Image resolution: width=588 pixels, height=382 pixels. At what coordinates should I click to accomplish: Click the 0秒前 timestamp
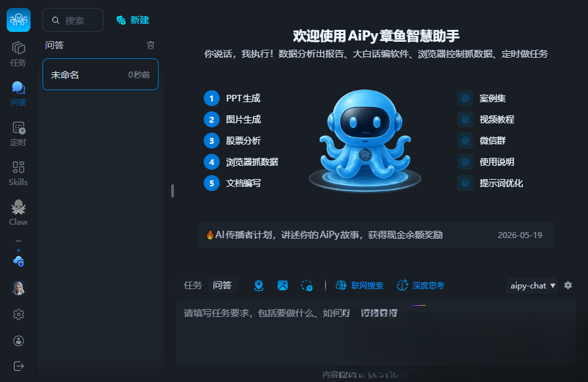[x=139, y=74]
